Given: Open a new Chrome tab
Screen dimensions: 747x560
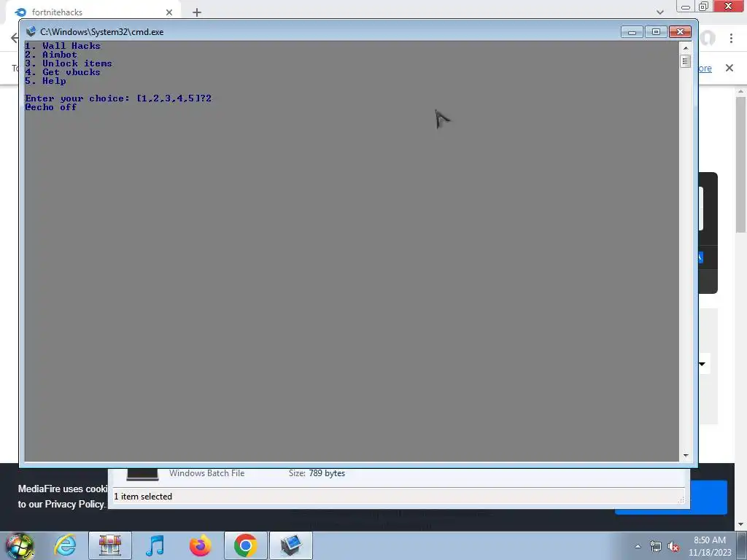Looking at the screenshot, I should click(197, 12).
